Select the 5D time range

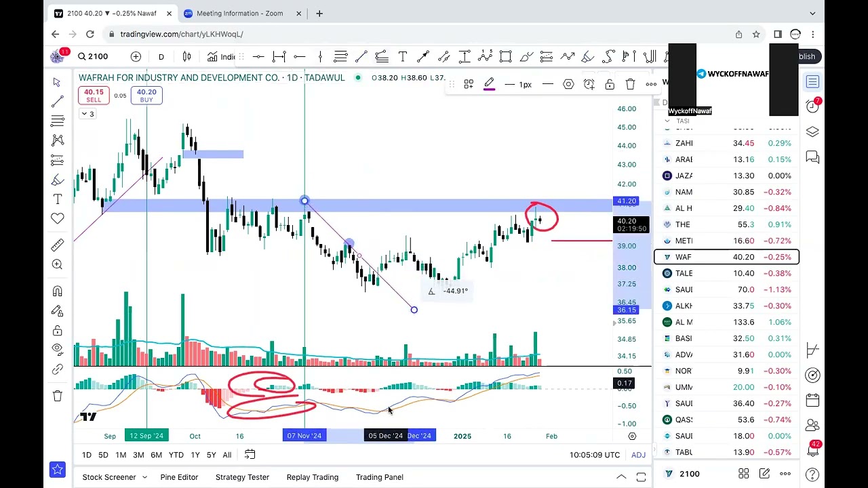click(103, 455)
